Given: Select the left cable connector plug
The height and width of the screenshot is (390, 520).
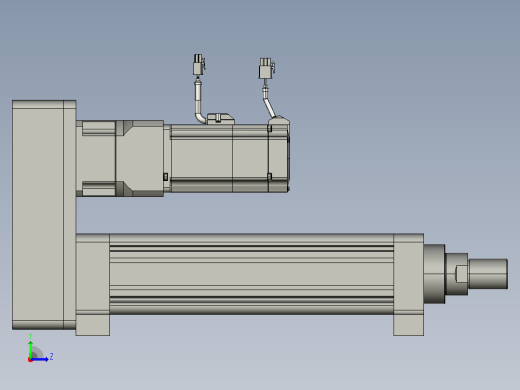Looking at the screenshot, I should click(x=199, y=65).
